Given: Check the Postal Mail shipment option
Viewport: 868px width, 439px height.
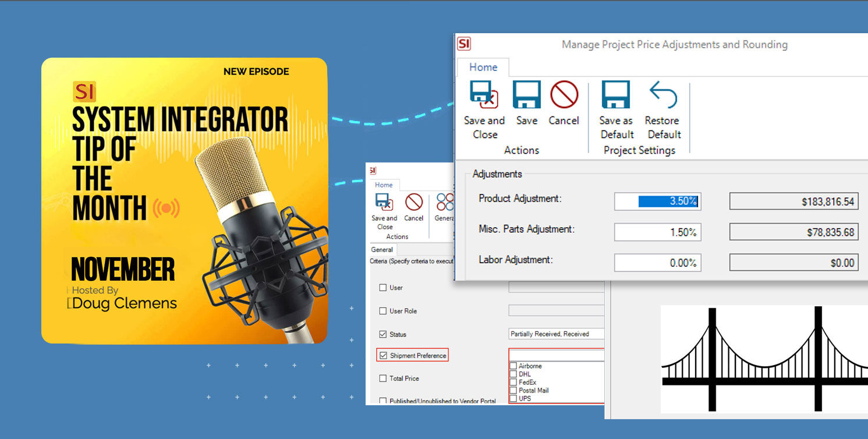Looking at the screenshot, I should coord(513,391).
